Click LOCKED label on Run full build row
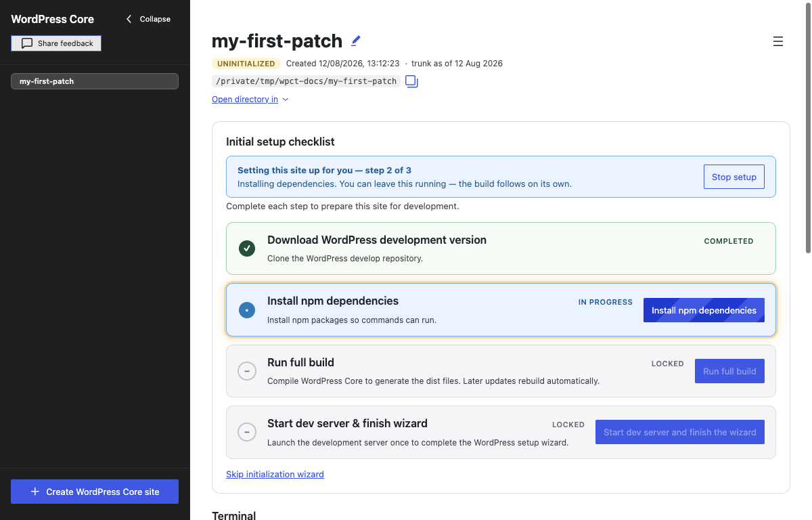 point(668,364)
